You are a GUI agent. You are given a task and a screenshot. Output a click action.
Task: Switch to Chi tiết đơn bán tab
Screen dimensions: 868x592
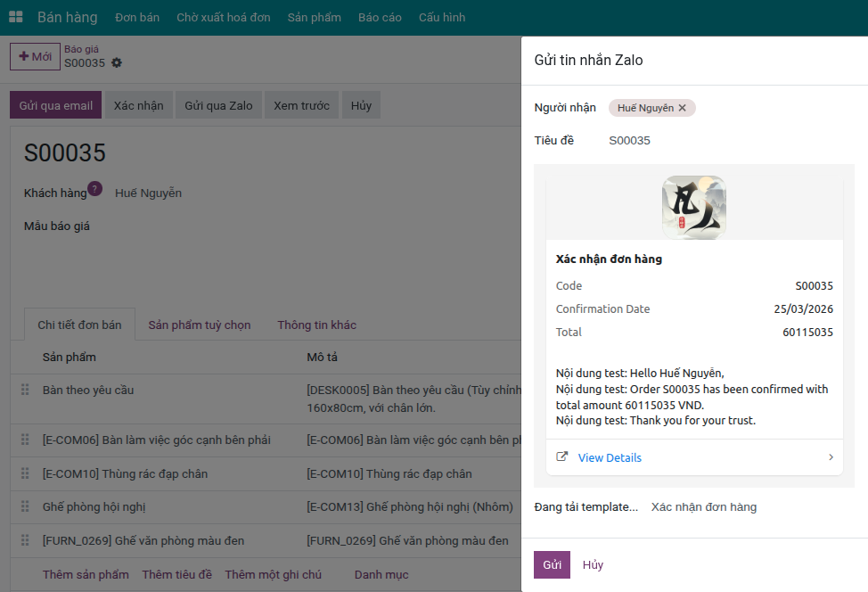point(79,325)
